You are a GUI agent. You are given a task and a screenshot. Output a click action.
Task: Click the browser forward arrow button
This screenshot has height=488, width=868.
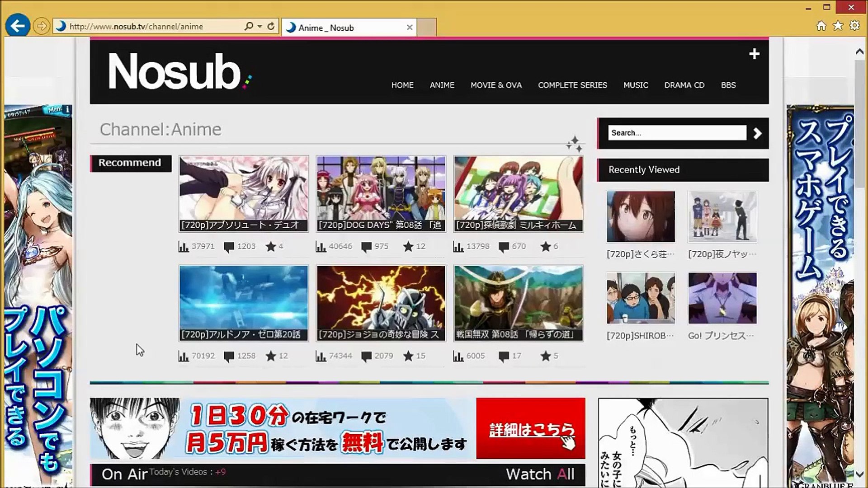coord(41,26)
